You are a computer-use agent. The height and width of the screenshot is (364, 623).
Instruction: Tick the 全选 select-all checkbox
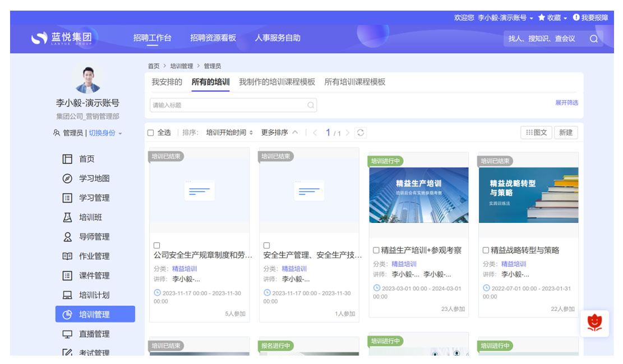pos(150,133)
